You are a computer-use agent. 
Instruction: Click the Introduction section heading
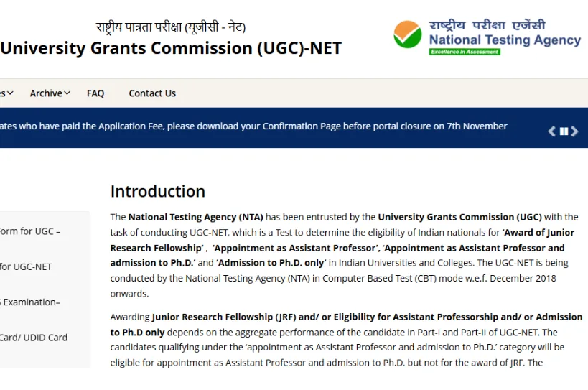tap(157, 191)
